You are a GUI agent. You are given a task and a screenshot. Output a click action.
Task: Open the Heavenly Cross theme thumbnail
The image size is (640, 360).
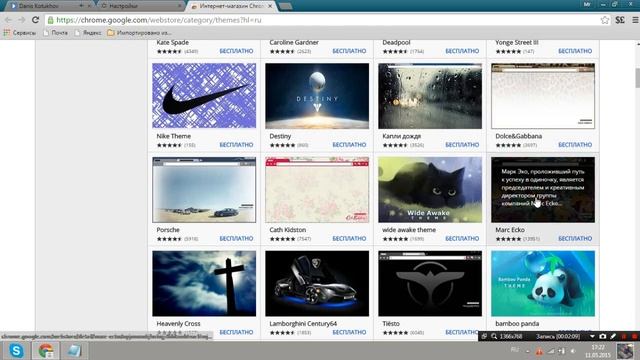[204, 283]
